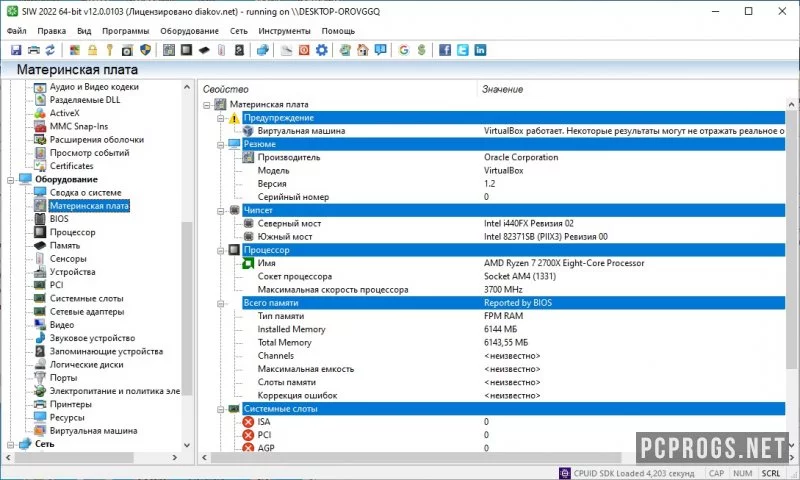The image size is (800, 480).
Task: Click the CPUID SDK status bar icon
Action: point(564,473)
